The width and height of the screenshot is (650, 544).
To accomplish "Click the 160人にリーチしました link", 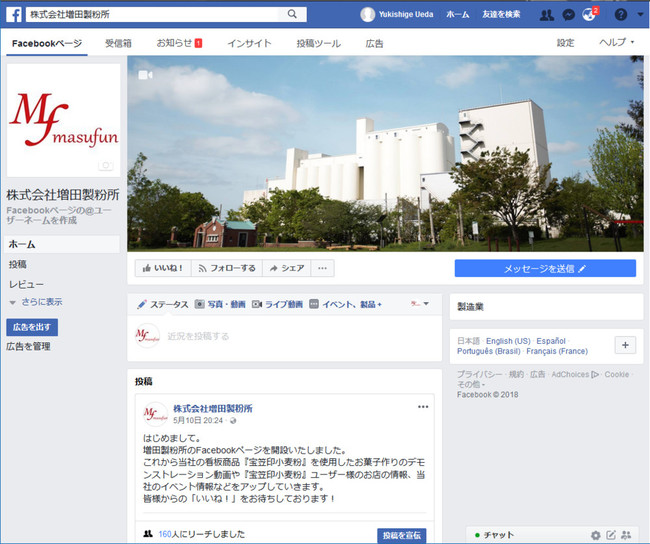I will point(201,534).
